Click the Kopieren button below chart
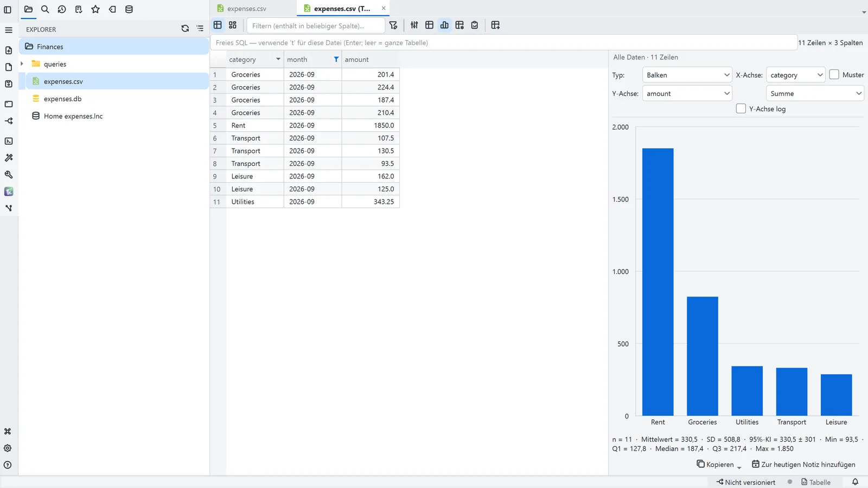The height and width of the screenshot is (488, 868). 716,464
